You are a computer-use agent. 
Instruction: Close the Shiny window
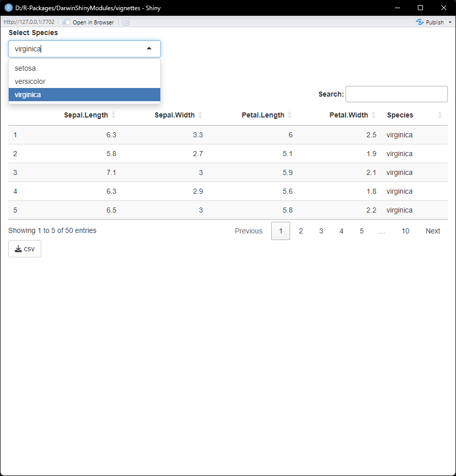click(x=444, y=8)
